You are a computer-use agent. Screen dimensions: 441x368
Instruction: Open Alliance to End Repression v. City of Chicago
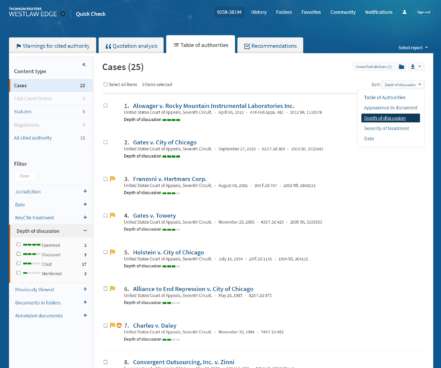click(x=193, y=289)
